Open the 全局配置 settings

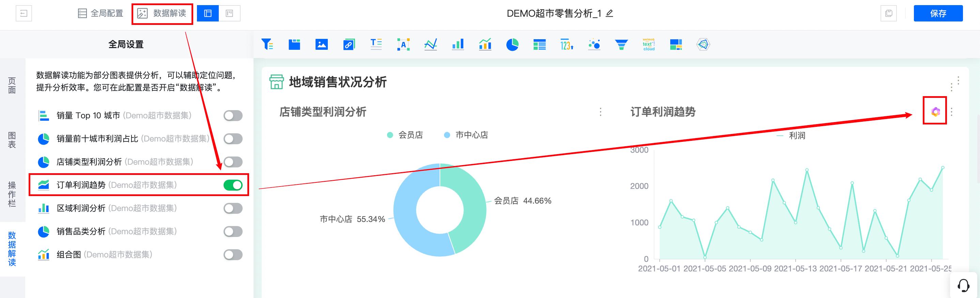pyautogui.click(x=101, y=14)
